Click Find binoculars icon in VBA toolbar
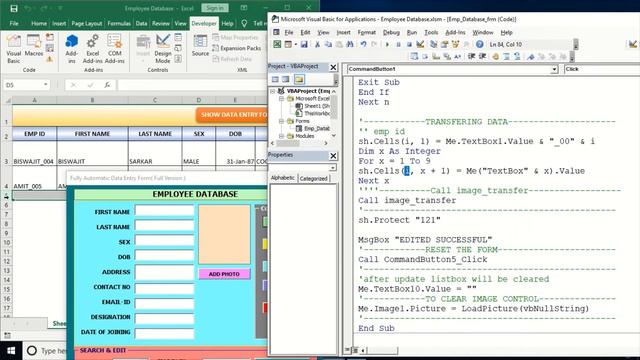This screenshot has width=640, height=360. pos(350,44)
